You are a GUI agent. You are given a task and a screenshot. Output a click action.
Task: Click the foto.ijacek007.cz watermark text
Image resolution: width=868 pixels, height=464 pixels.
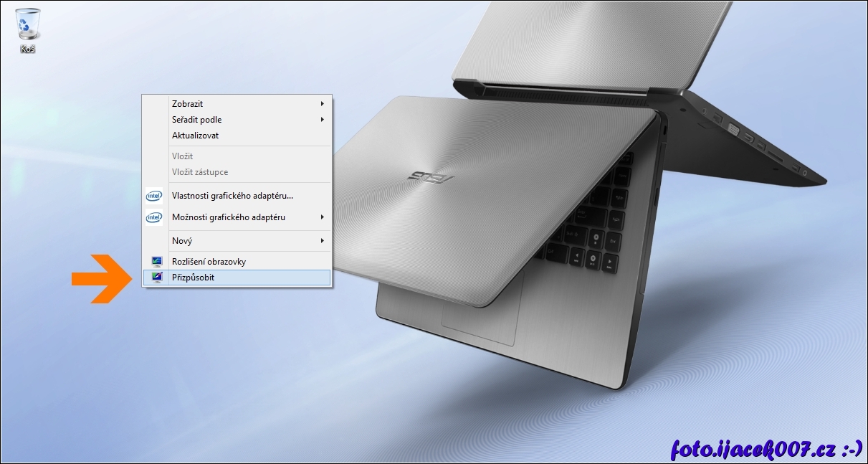click(766, 449)
